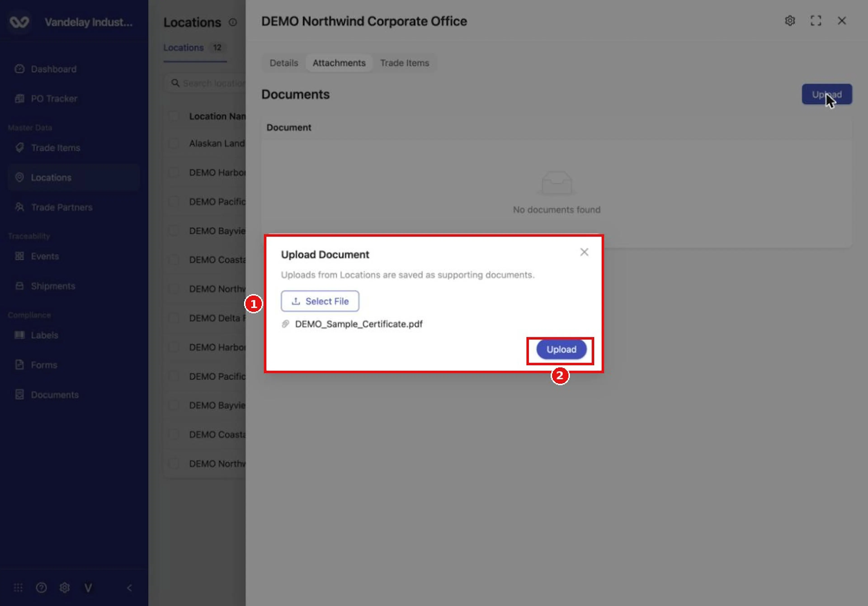This screenshot has height=606, width=868.
Task: Click the Vandelay Industries logo icon
Action: (x=19, y=22)
